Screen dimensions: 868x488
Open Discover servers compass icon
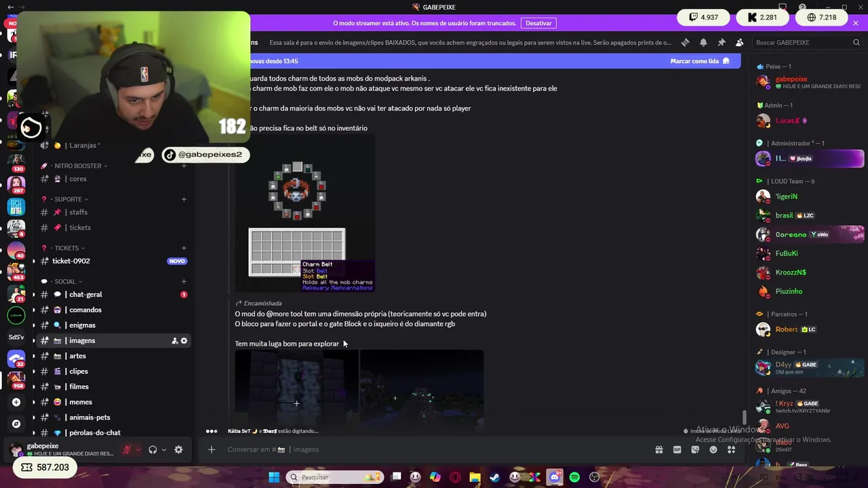[16, 424]
